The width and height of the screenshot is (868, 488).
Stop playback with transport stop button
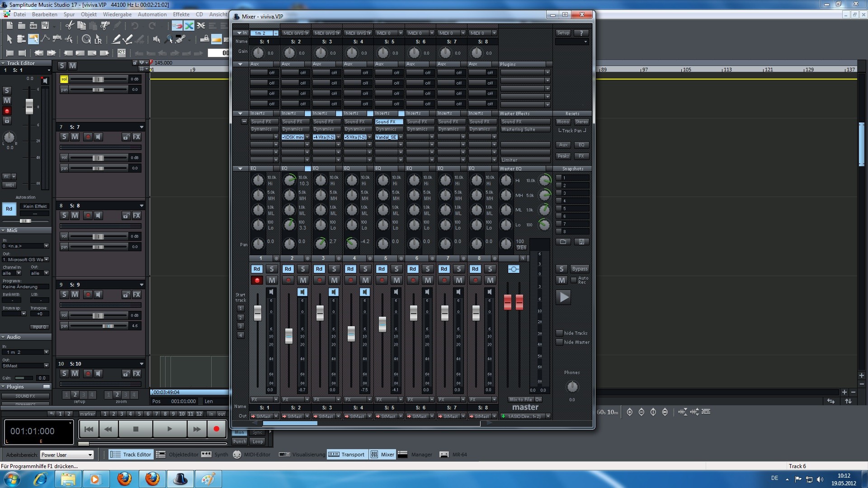[136, 429]
